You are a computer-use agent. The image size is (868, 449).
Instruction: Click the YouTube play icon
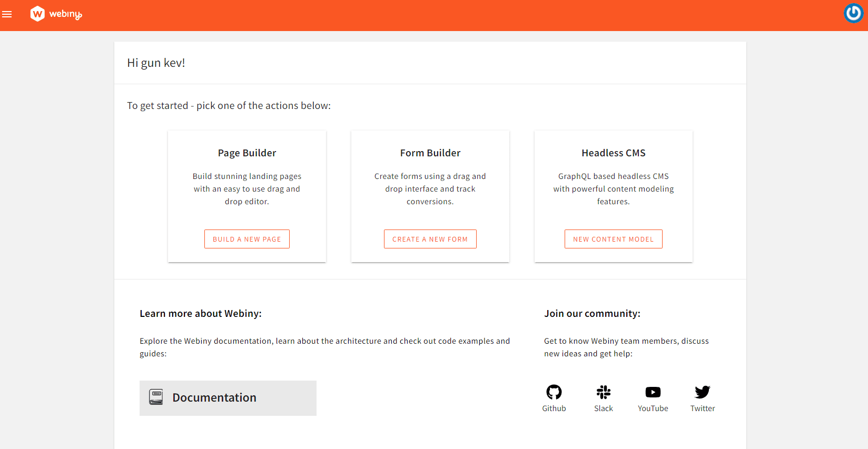653,392
